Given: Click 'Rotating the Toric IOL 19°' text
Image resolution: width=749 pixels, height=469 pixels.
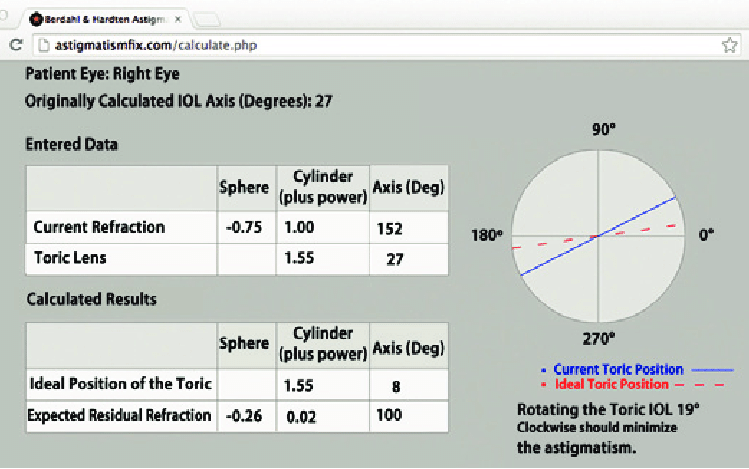Looking at the screenshot, I should pyautogui.click(x=608, y=409).
